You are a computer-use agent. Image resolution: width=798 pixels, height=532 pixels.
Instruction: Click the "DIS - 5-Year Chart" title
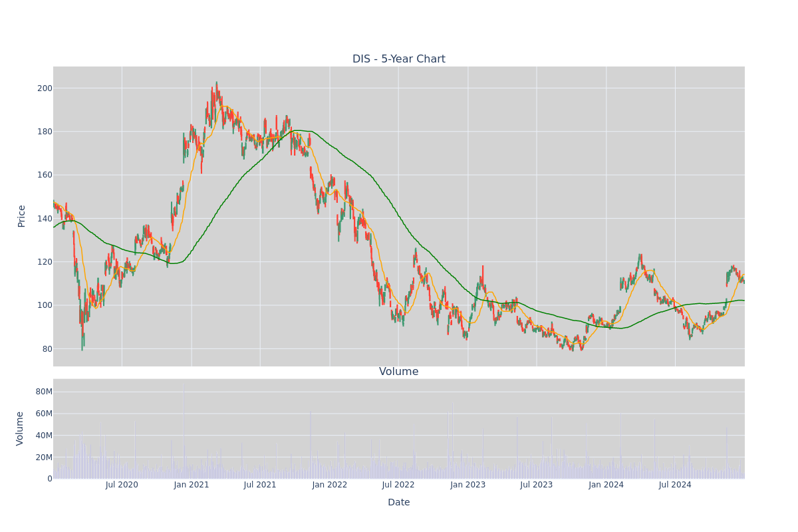coord(399,59)
